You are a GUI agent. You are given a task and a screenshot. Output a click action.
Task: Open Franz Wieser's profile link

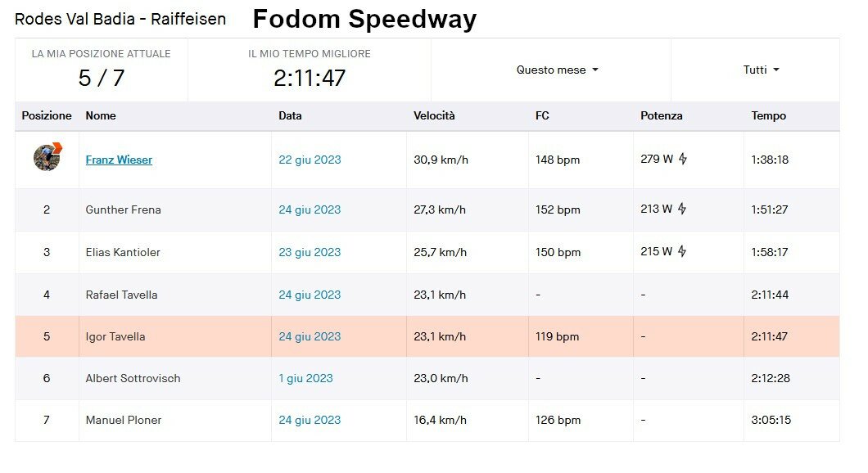[x=119, y=160]
